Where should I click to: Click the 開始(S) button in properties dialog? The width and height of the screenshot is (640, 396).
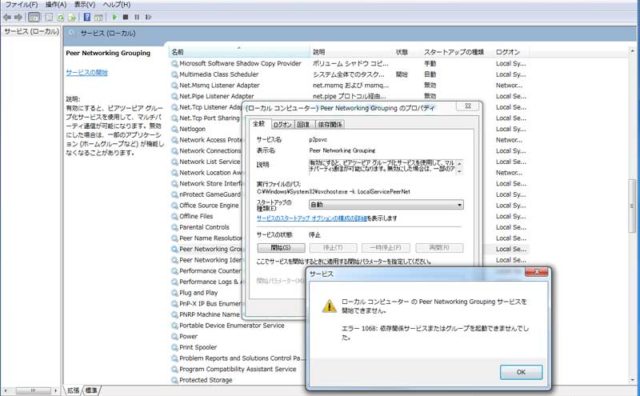[281, 248]
